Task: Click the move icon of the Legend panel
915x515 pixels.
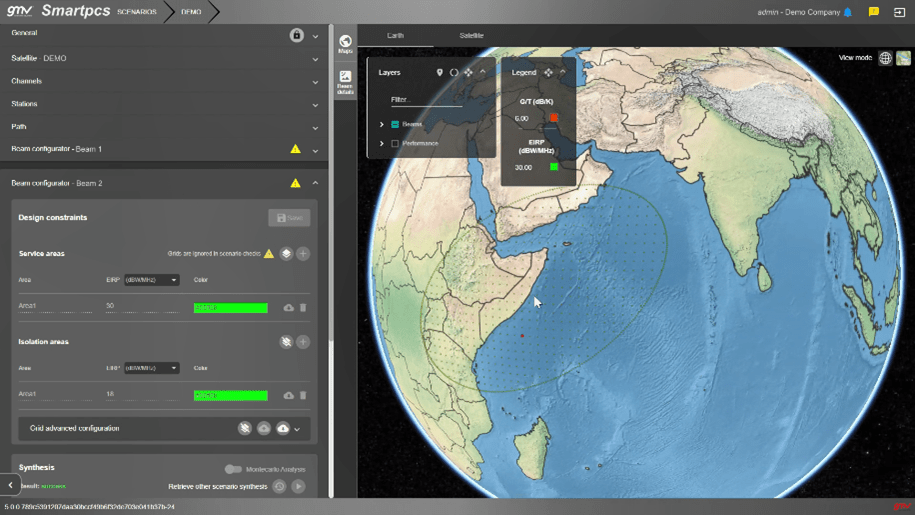Action: pos(549,72)
